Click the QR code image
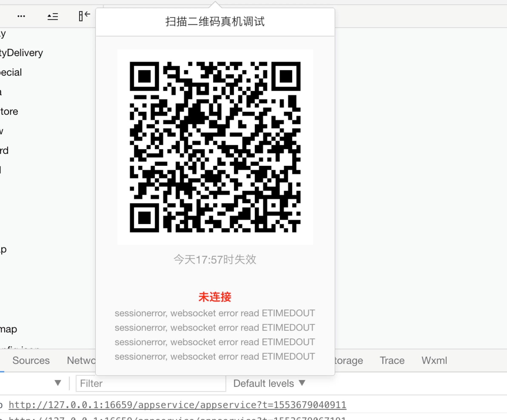507x420 pixels. coord(215,147)
